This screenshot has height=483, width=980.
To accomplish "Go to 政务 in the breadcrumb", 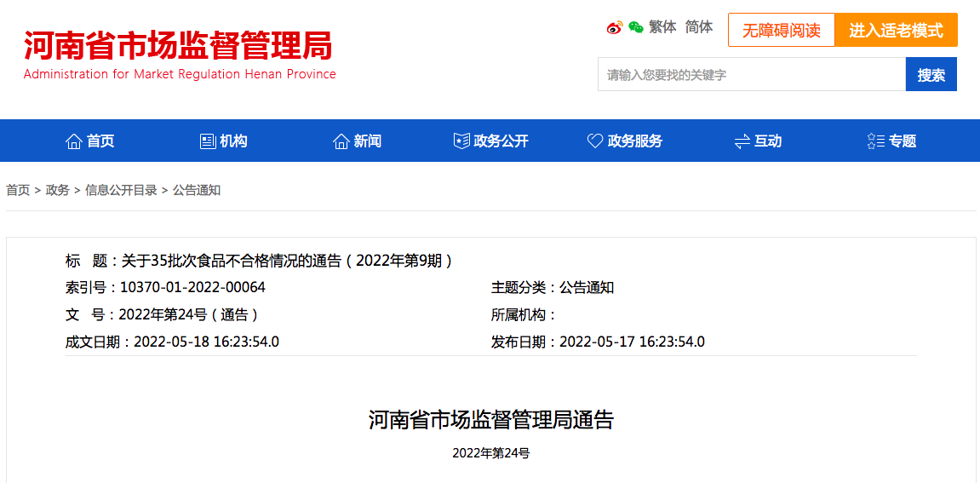I will coord(58,190).
